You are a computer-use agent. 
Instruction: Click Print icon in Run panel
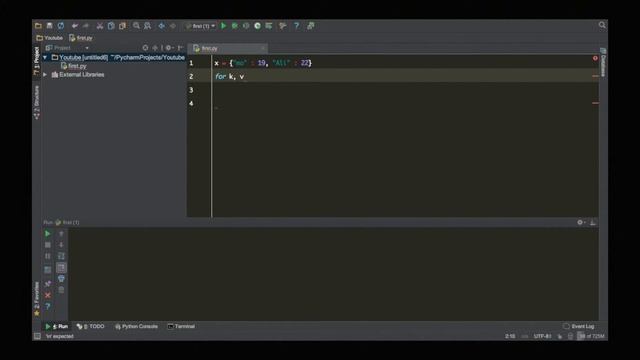(x=61, y=279)
